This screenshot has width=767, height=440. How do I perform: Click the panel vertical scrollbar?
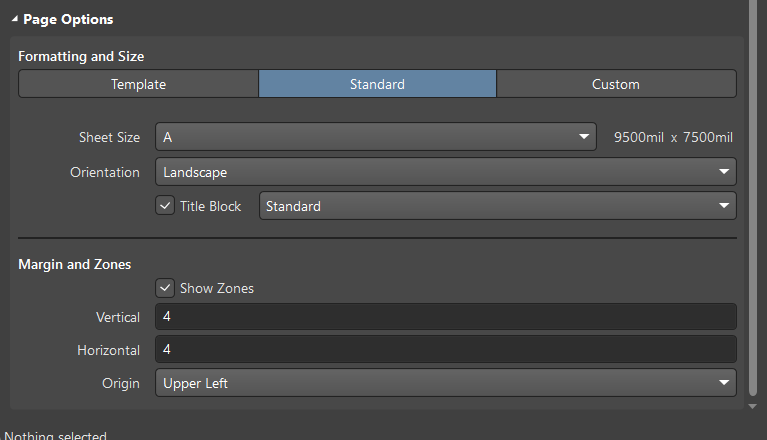[753, 196]
